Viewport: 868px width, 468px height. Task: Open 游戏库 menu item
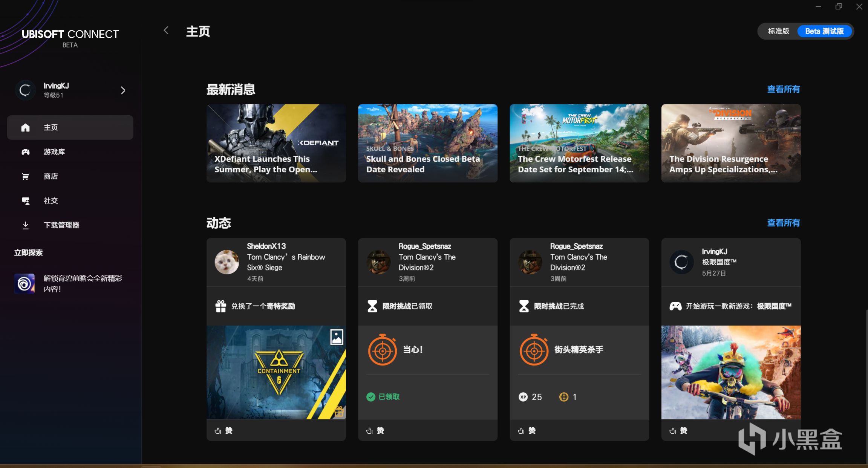click(54, 152)
